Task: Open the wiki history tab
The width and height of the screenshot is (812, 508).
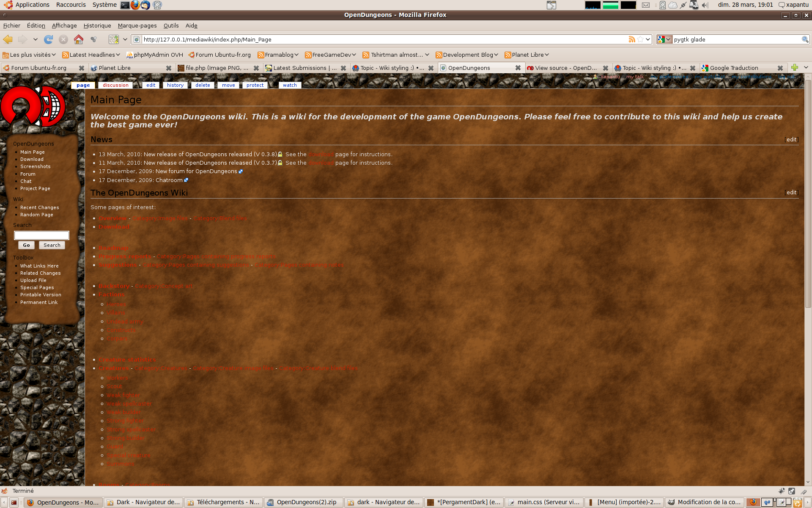Action: point(175,85)
